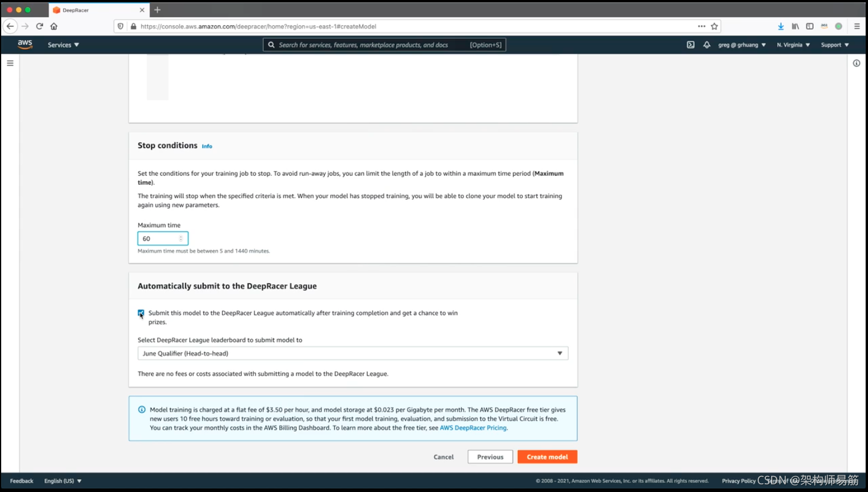Click the Previous button
Viewport: 868px width, 492px height.
tap(490, 457)
